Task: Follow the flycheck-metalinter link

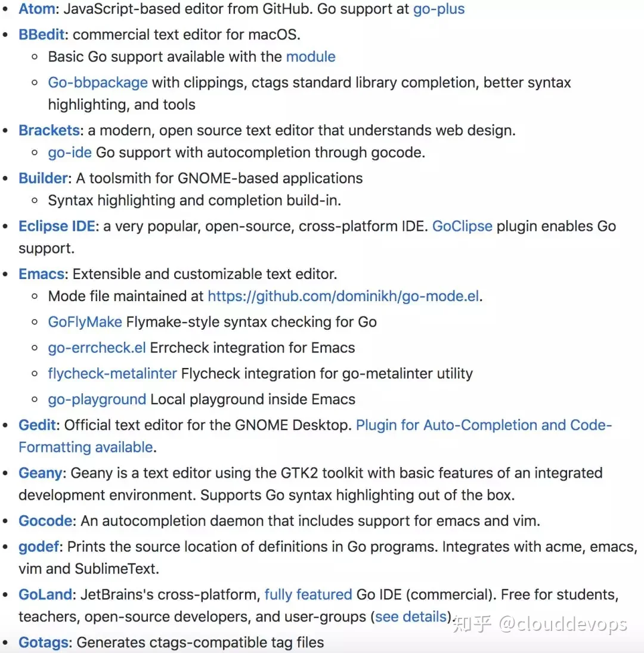Action: point(112,373)
